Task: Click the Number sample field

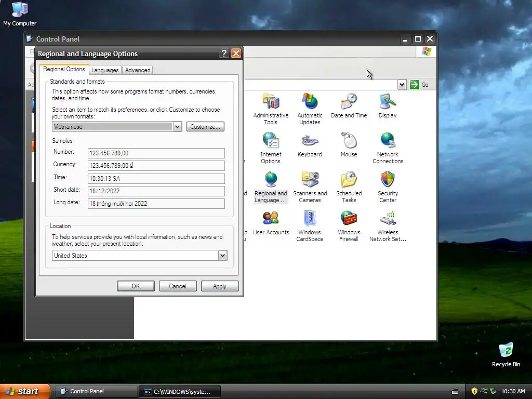Action: coord(156,153)
